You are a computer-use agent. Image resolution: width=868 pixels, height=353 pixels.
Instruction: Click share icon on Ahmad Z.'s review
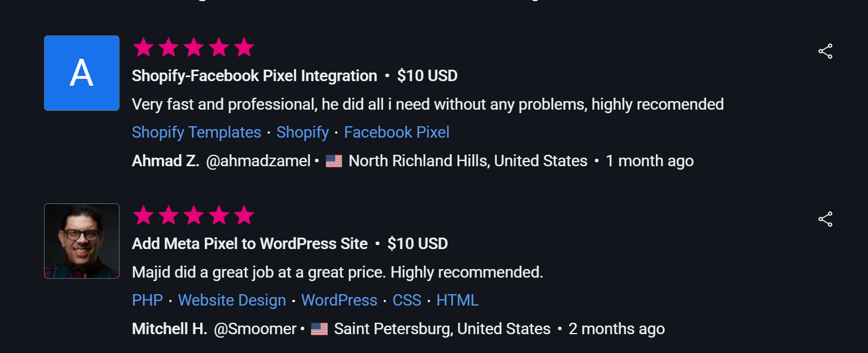click(825, 51)
